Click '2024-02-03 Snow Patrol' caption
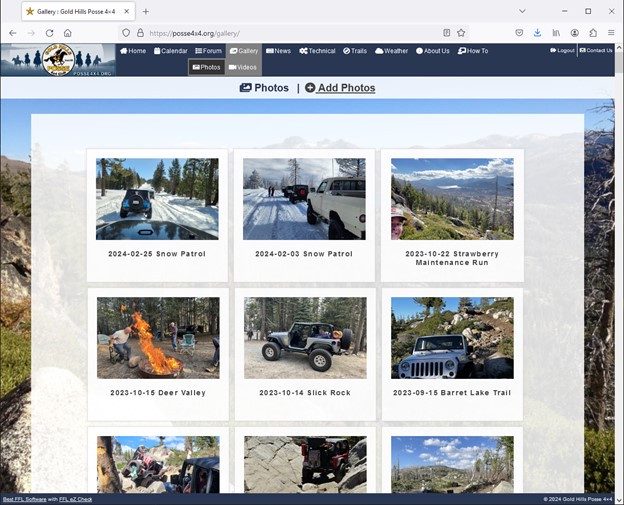This screenshot has height=505, width=624. [x=304, y=254]
